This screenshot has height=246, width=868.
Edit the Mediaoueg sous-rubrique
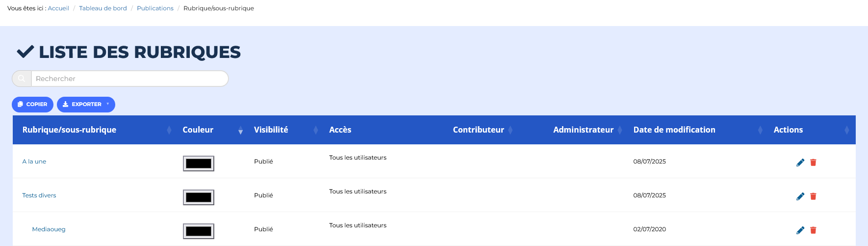coord(800,230)
